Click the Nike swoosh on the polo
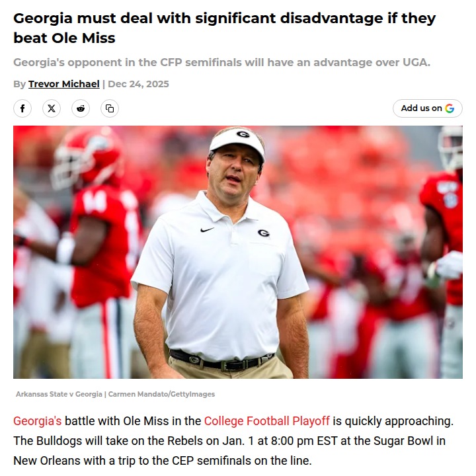 pos(207,229)
